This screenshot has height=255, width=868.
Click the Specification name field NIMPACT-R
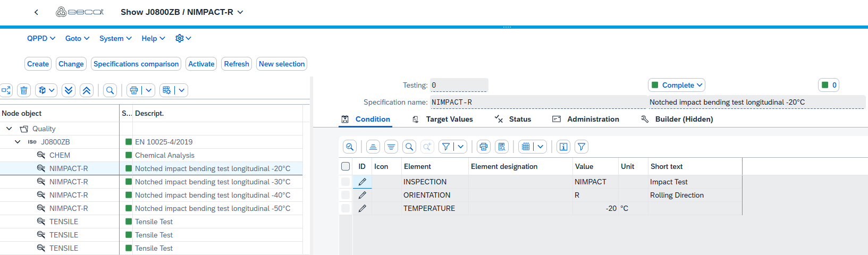(x=537, y=102)
